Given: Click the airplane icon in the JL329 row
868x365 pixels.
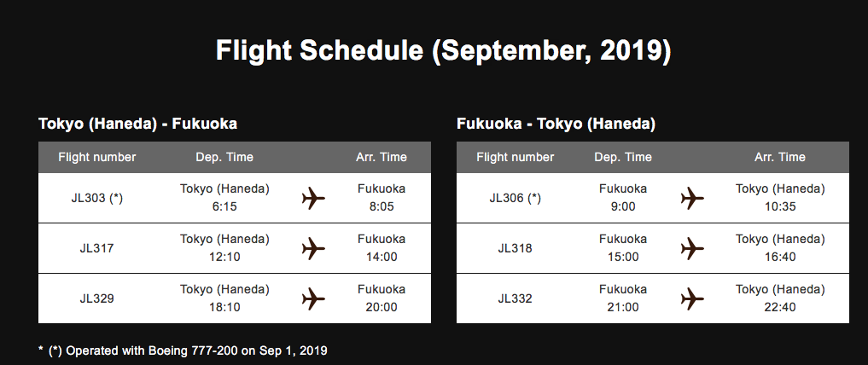Looking at the screenshot, I should click(x=314, y=298).
